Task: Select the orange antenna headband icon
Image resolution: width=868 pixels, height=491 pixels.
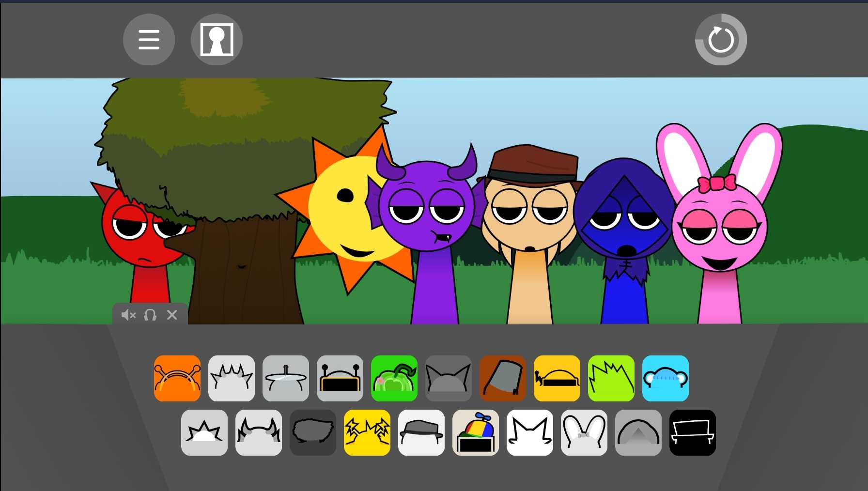Action: click(177, 379)
